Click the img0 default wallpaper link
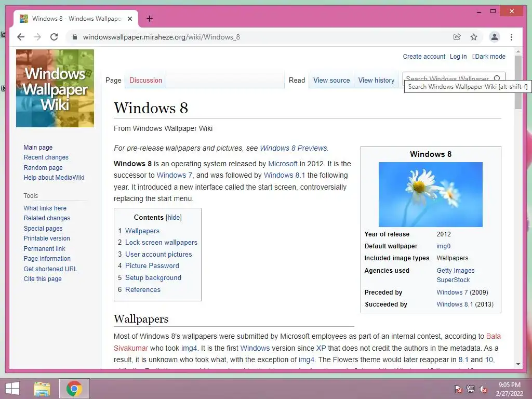 tap(444, 246)
